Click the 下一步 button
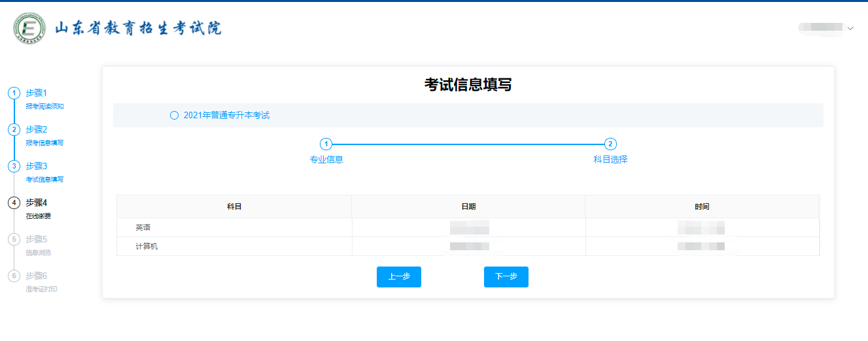This screenshot has width=868, height=341. pos(506,277)
